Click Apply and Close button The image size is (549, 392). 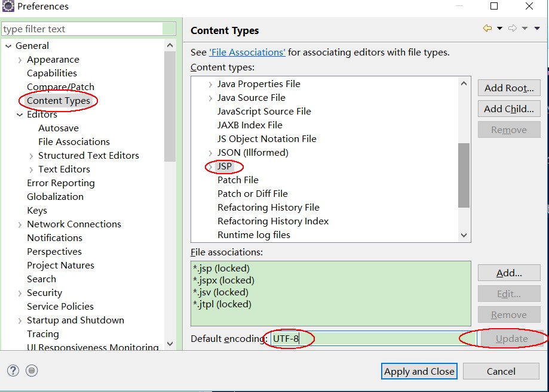(x=419, y=371)
